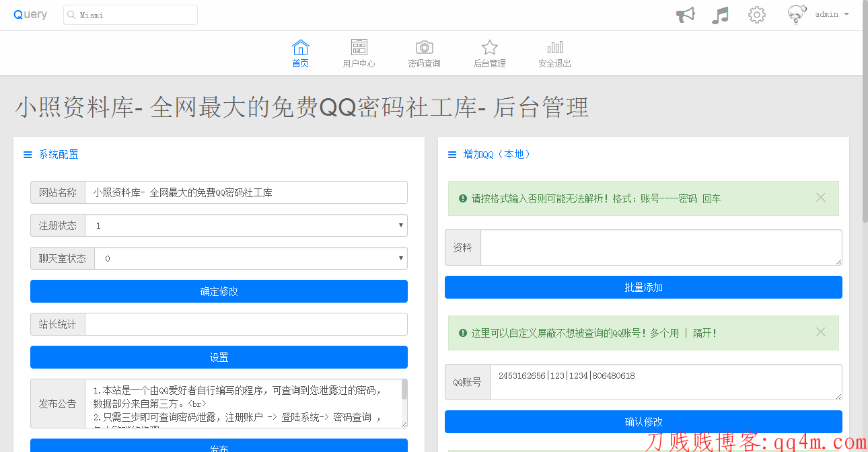Click the 小照资料库 后台管理 page heading

click(x=302, y=108)
